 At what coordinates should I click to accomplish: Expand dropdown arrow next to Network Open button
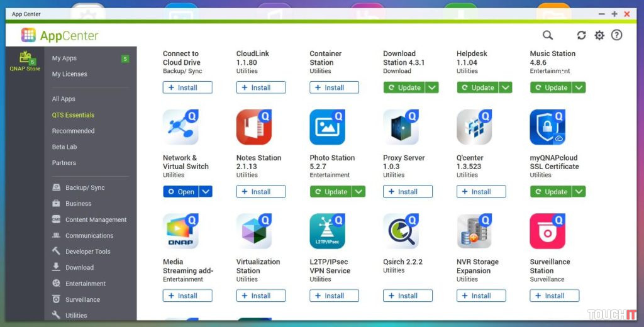pyautogui.click(x=206, y=192)
